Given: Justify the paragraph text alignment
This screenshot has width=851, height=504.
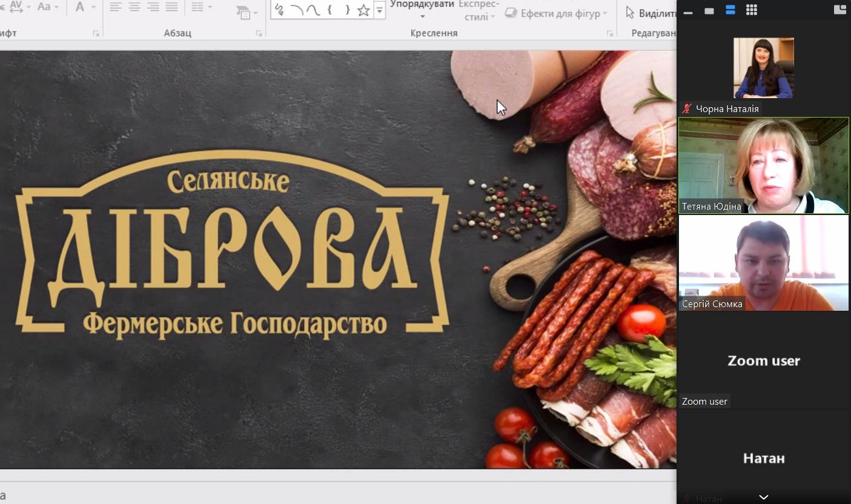Looking at the screenshot, I should tap(172, 7).
